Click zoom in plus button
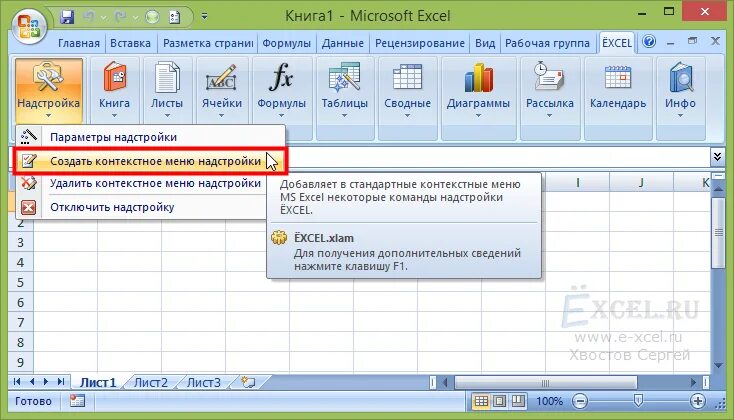Screen dimensions: 734x420 tap(697, 401)
